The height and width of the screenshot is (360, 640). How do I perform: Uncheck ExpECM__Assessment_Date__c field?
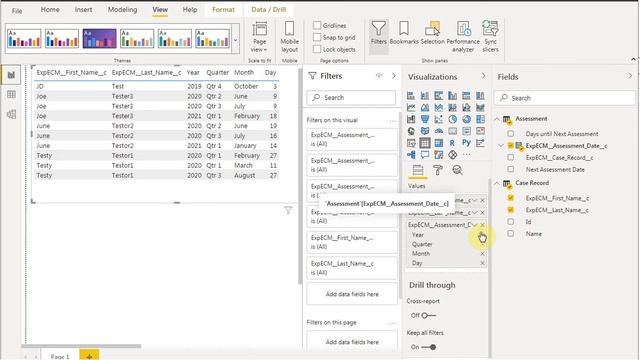pos(511,145)
